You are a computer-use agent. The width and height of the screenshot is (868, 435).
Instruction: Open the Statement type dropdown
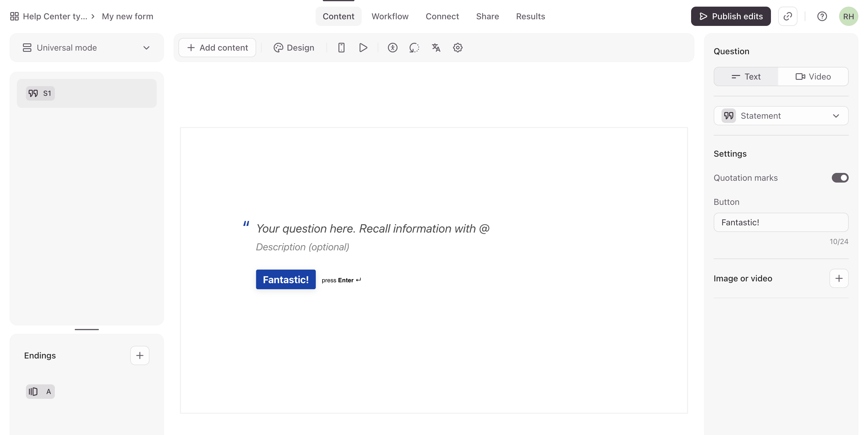tap(781, 116)
